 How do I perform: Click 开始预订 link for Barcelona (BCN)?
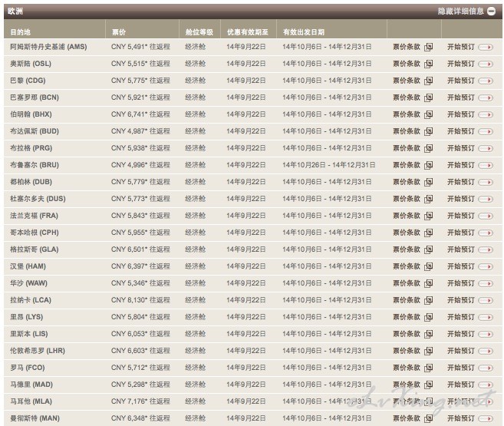tap(460, 97)
